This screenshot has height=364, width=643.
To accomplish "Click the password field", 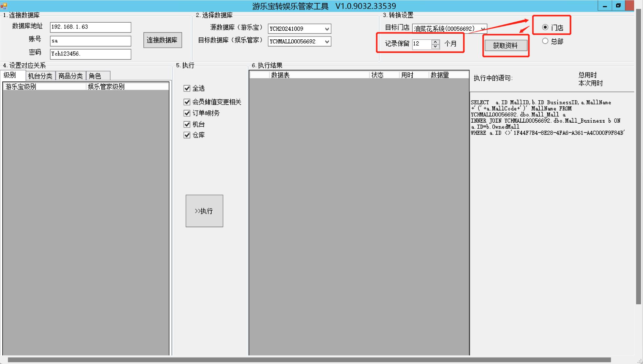I will [90, 54].
